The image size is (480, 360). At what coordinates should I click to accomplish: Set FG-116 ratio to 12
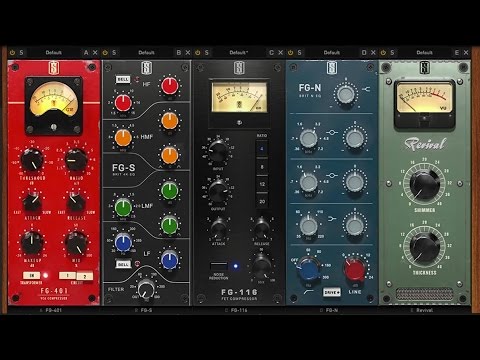(262, 184)
